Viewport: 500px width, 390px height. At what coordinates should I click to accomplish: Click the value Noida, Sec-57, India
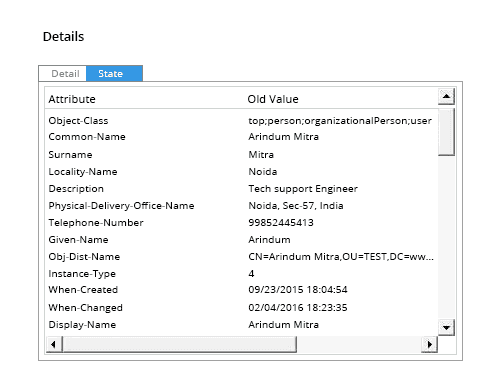point(296,206)
